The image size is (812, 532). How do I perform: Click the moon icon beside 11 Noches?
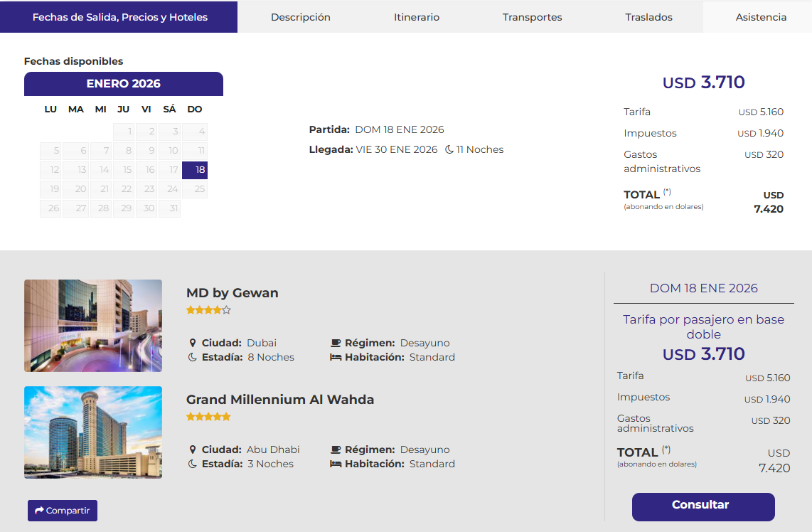[449, 149]
